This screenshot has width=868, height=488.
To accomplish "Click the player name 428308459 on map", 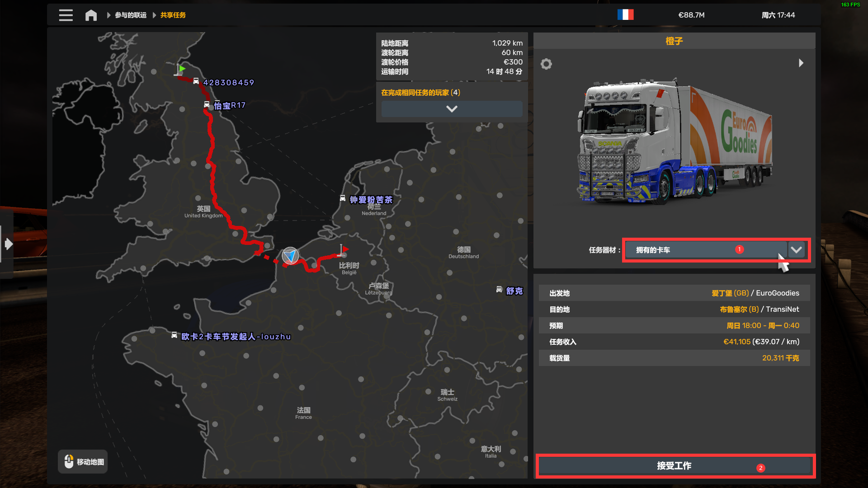I will point(229,83).
